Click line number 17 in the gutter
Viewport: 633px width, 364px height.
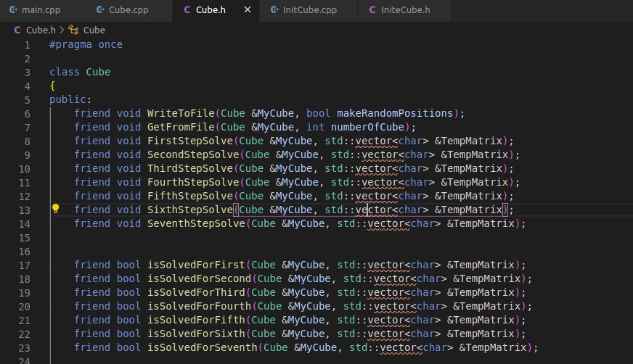27,265
